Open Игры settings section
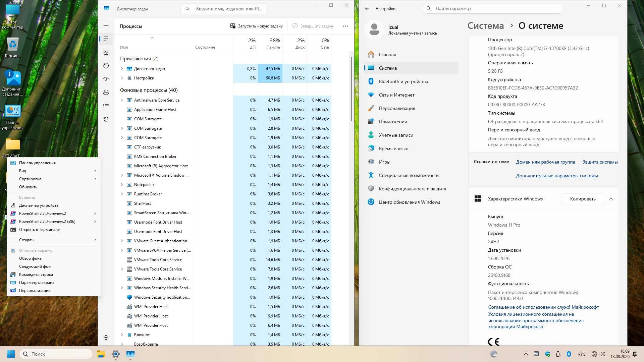The image size is (644, 362). (x=411, y=162)
